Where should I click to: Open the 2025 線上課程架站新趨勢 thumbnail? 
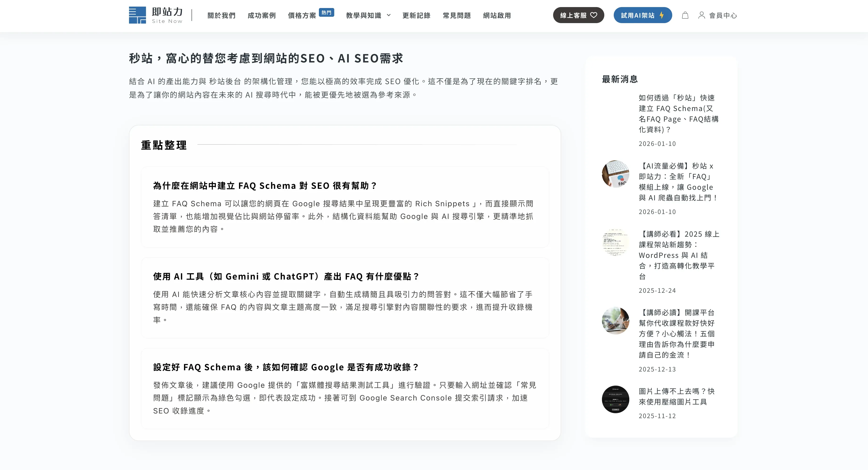tap(615, 242)
